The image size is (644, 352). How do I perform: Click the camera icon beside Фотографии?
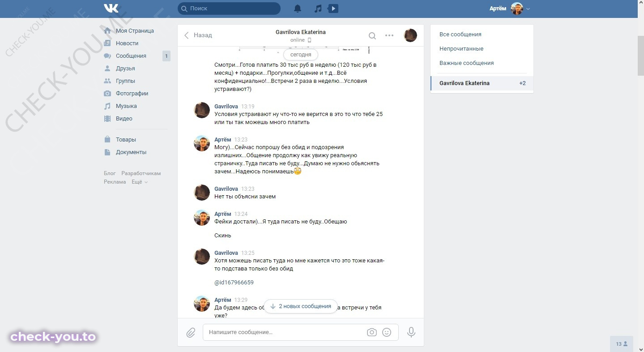pyautogui.click(x=107, y=94)
